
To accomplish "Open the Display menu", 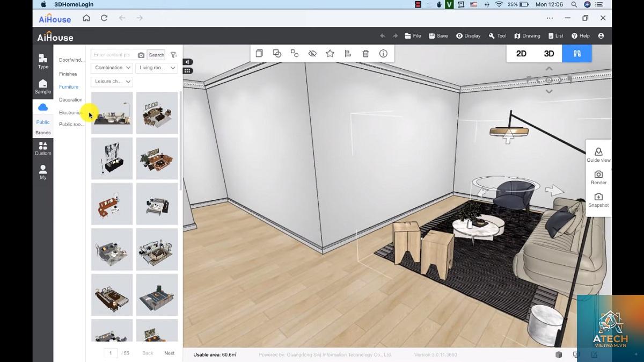I will tap(469, 36).
